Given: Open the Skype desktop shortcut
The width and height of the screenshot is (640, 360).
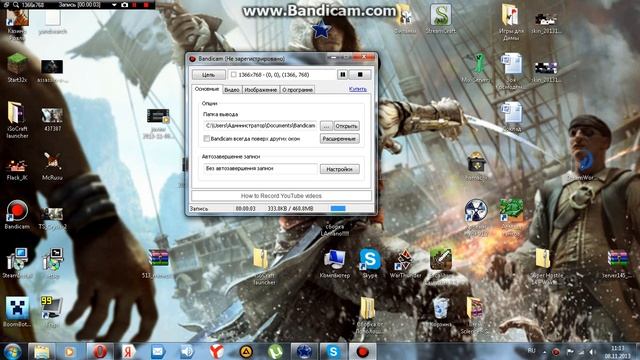Looking at the screenshot, I should [x=370, y=263].
